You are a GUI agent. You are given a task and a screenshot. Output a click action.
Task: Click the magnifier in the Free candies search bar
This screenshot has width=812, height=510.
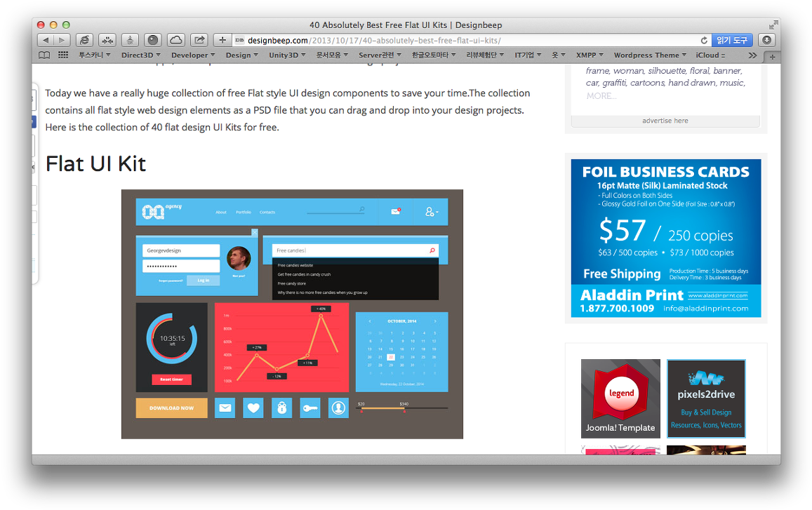(432, 250)
